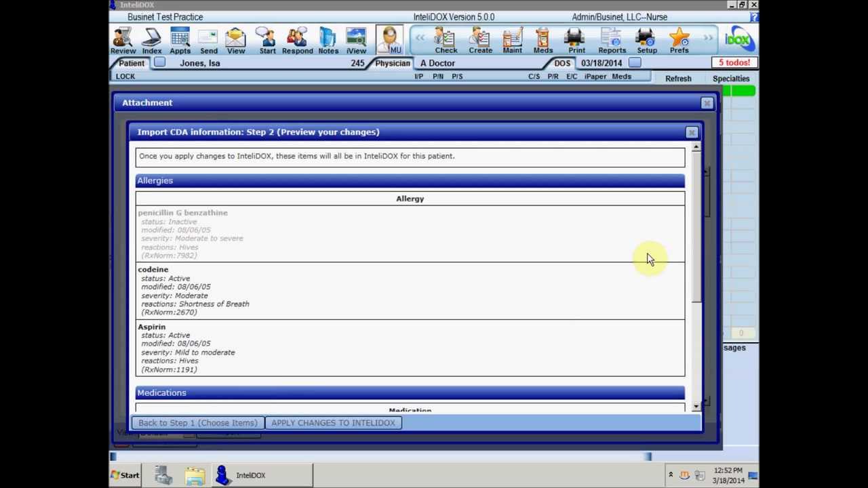Click the Start conversation icon
Image resolution: width=868 pixels, height=488 pixels.
click(267, 41)
